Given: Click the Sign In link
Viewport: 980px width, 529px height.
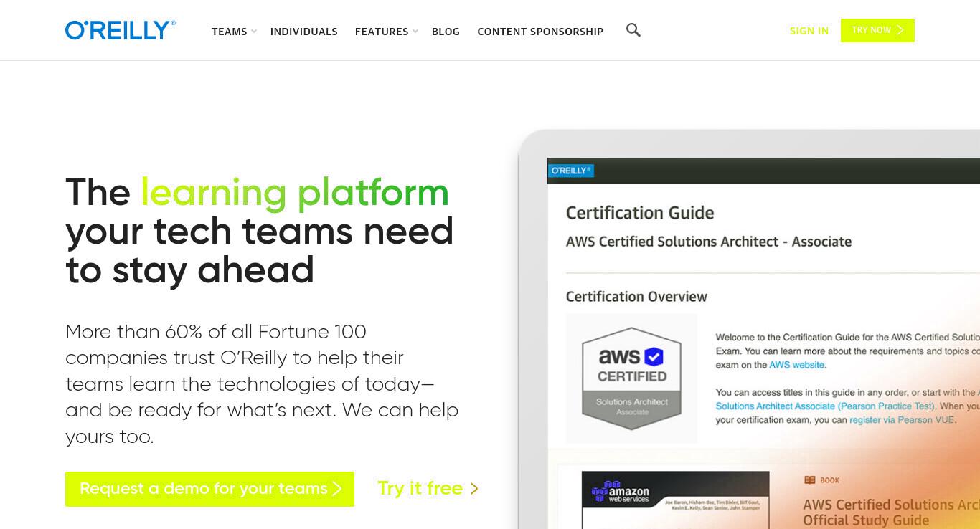Looking at the screenshot, I should (809, 31).
